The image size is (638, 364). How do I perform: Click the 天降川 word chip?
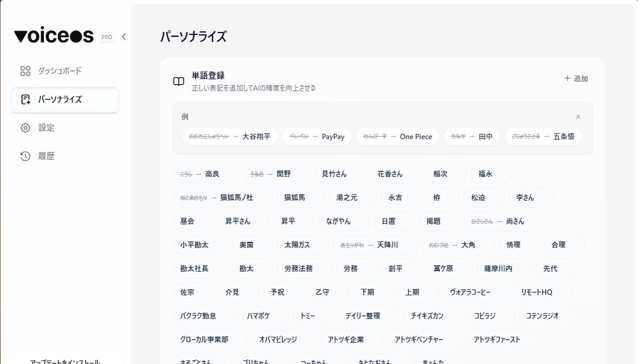pyautogui.click(x=375, y=245)
